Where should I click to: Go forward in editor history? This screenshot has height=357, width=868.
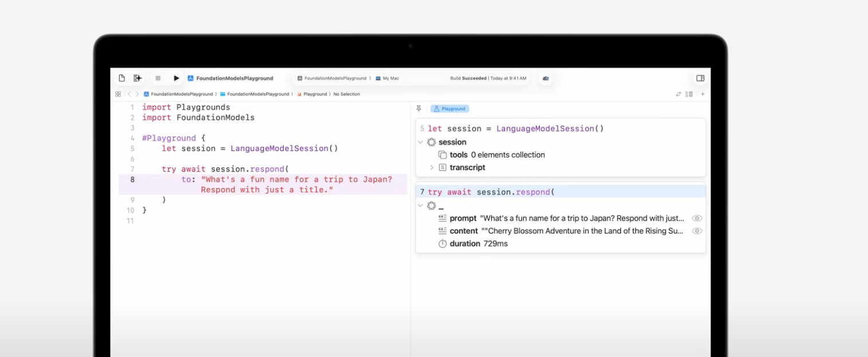[137, 94]
